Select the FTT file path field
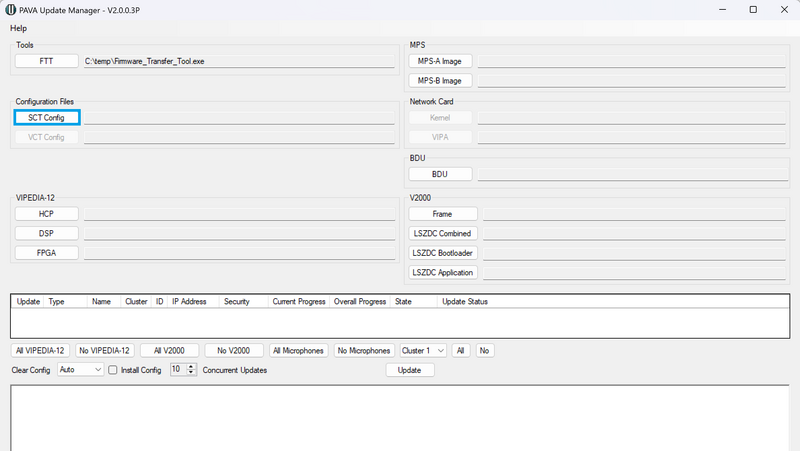Viewport: 800px width, 451px height. click(x=239, y=61)
